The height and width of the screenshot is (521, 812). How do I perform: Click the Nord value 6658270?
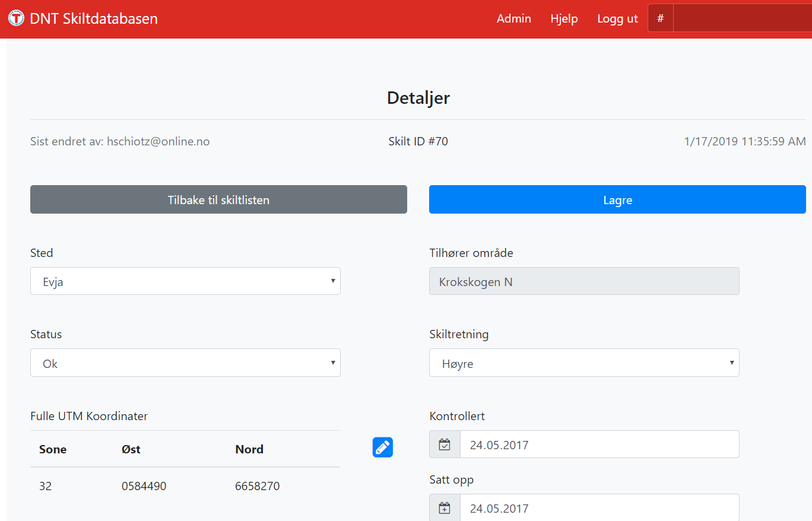coord(258,486)
